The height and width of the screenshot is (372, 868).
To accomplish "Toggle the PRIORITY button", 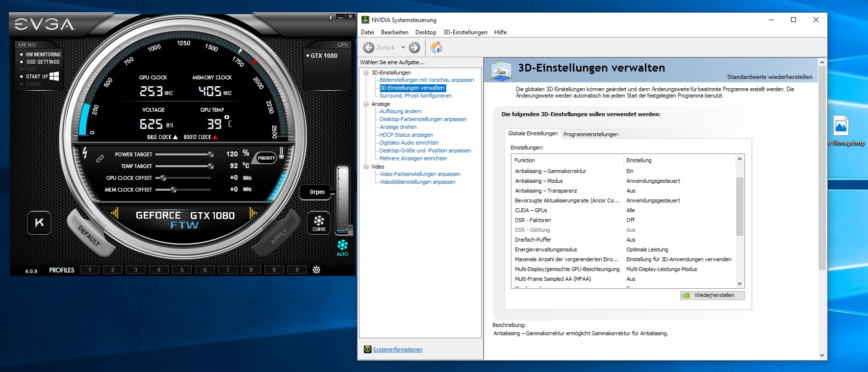I will click(266, 158).
